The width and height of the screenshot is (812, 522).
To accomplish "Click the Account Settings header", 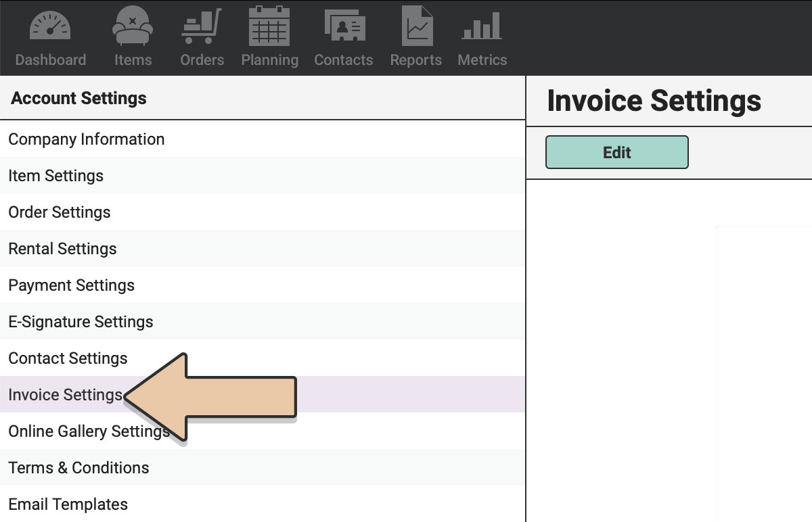I will tap(78, 99).
